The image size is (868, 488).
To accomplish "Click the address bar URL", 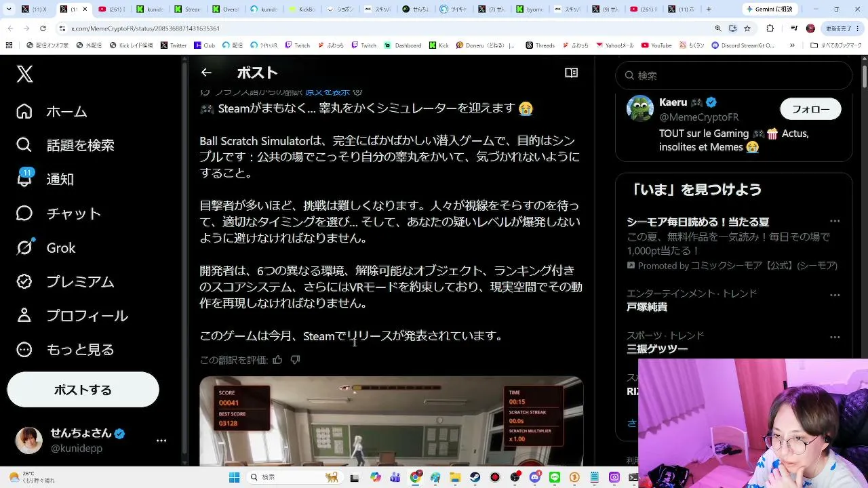I will 145,28.
